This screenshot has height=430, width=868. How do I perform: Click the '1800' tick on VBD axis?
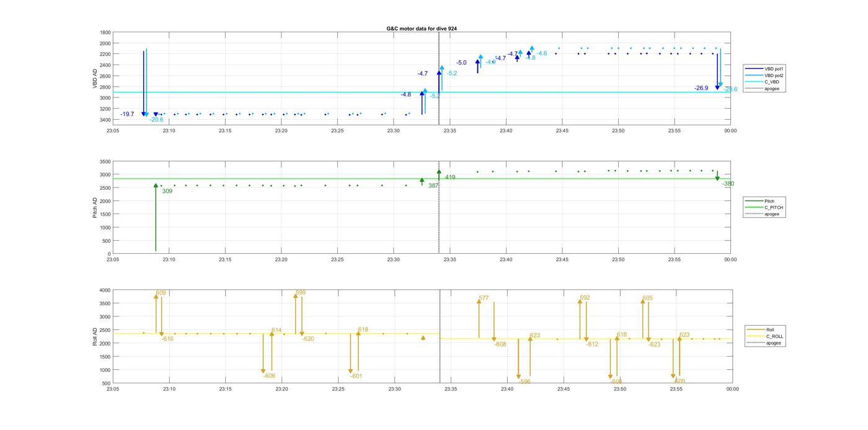click(105, 32)
